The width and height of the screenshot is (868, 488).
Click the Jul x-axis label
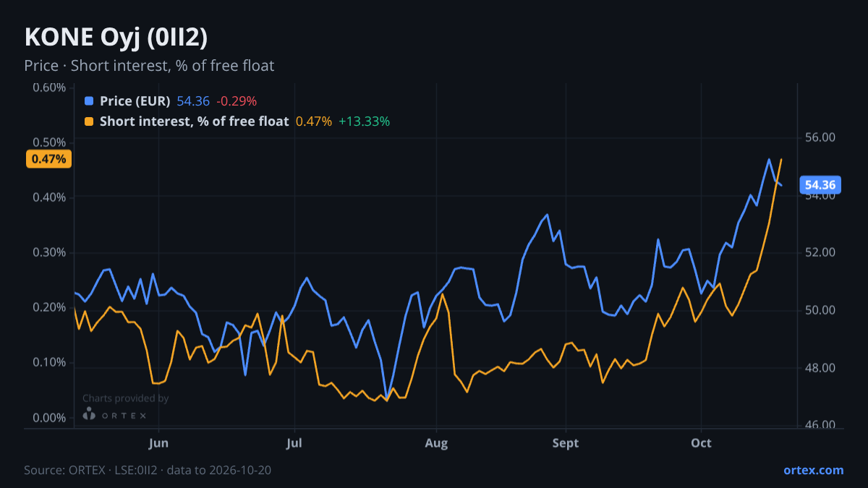click(x=294, y=442)
